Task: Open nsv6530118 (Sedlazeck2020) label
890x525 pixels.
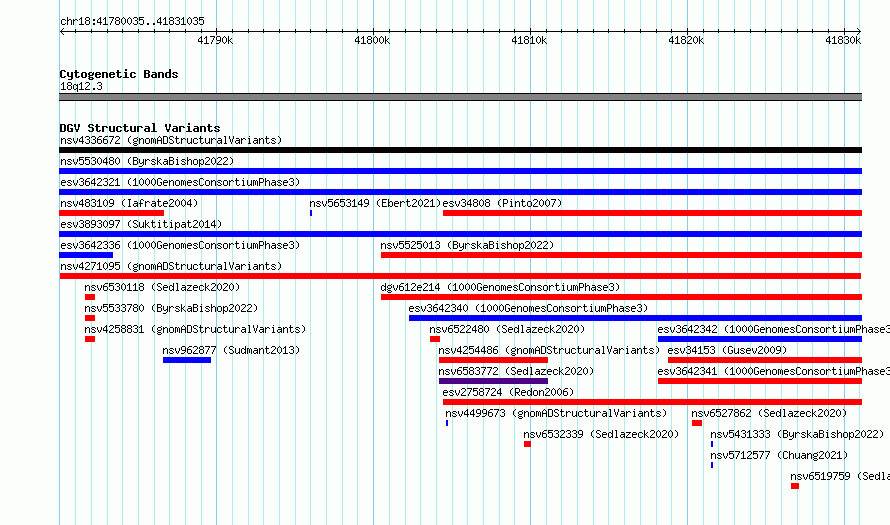Action: (162, 287)
